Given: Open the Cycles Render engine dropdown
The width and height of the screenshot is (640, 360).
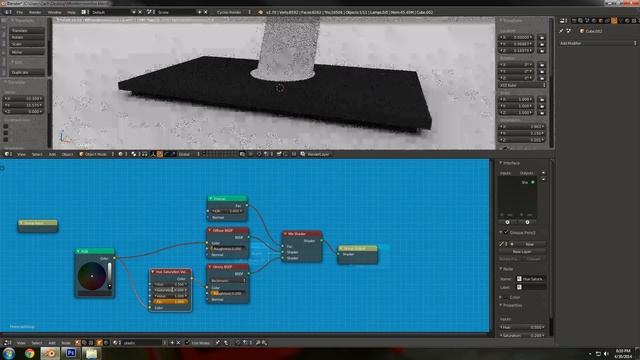Looking at the screenshot, I should click(233, 12).
